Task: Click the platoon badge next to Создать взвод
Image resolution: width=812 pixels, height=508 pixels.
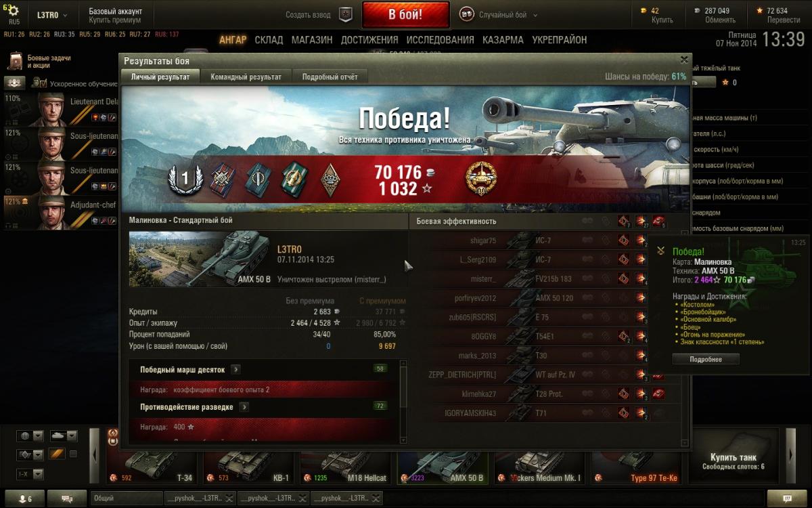Action: coord(346,14)
